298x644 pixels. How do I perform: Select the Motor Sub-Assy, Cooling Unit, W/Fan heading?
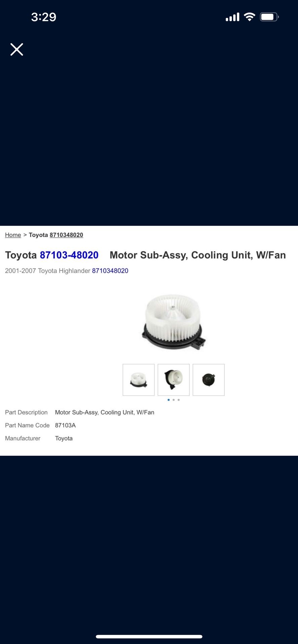198,255
